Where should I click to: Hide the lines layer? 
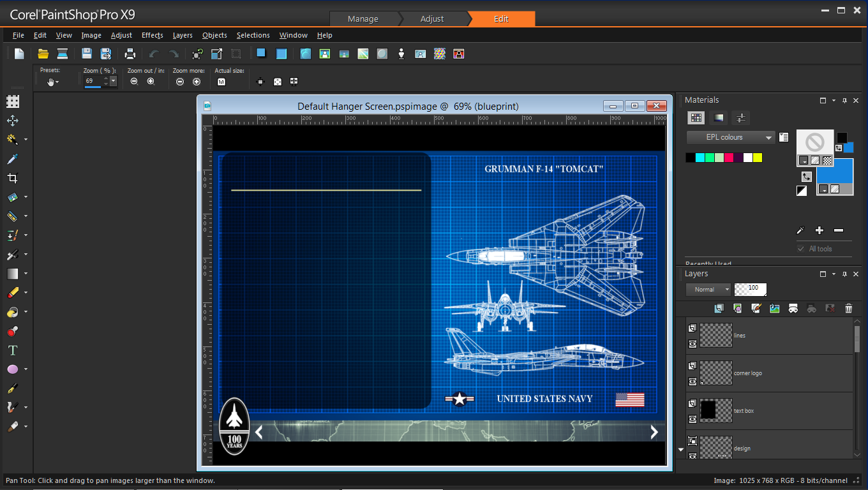(x=692, y=344)
